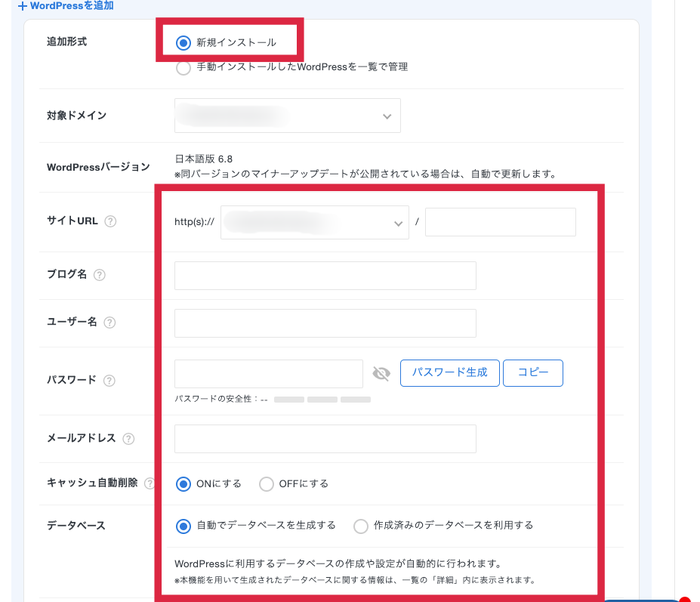700x602 pixels.
Task: Click the help icon beside メールアドレス
Action: tap(128, 439)
